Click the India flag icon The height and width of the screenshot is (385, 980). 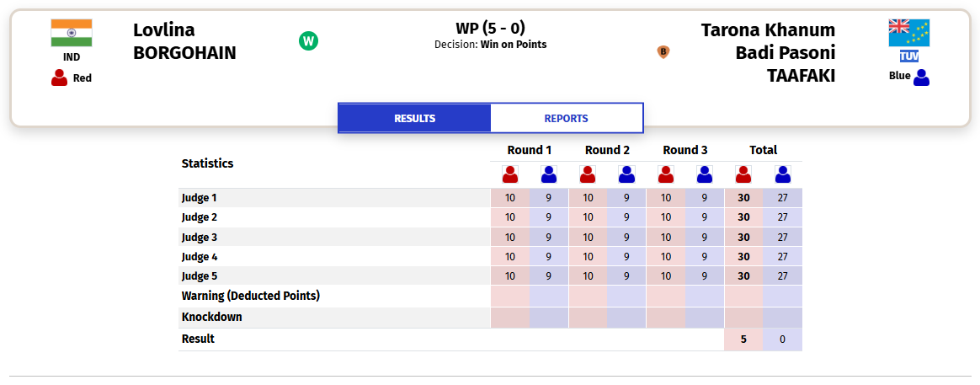72,33
